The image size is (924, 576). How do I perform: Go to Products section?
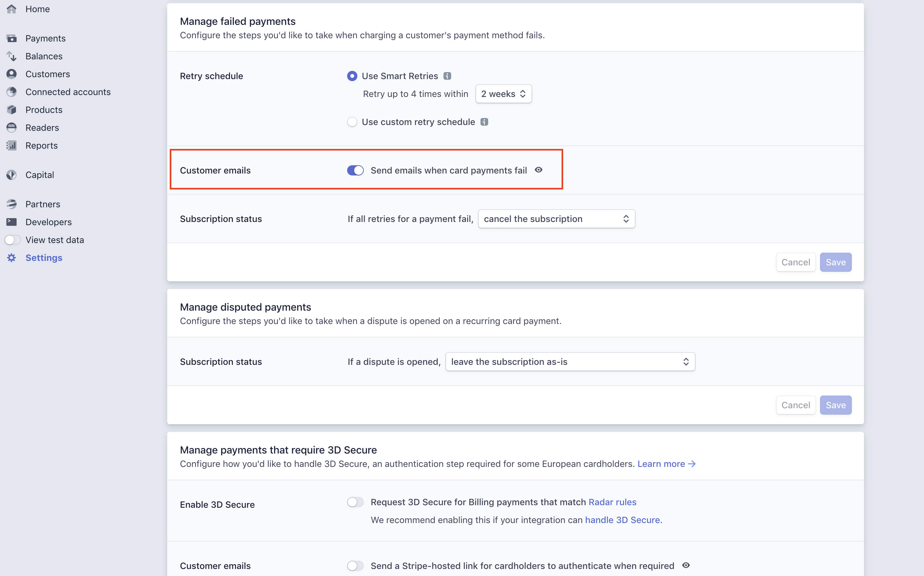pos(44,110)
